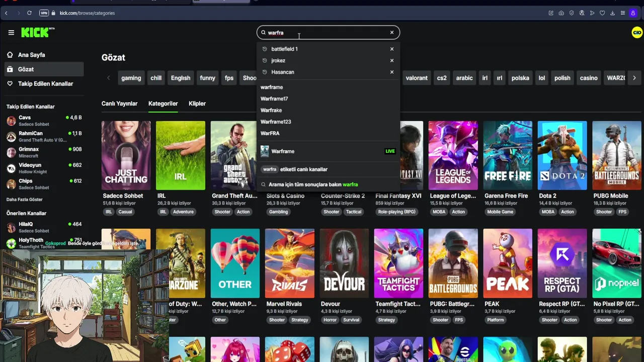644x362 pixels.
Task: Switch to the Canlı Yayınlar tab
Action: [x=119, y=104]
